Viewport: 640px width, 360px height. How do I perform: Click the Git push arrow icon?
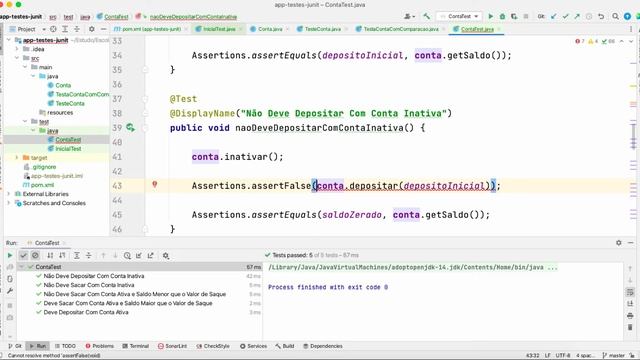tap(577, 16)
